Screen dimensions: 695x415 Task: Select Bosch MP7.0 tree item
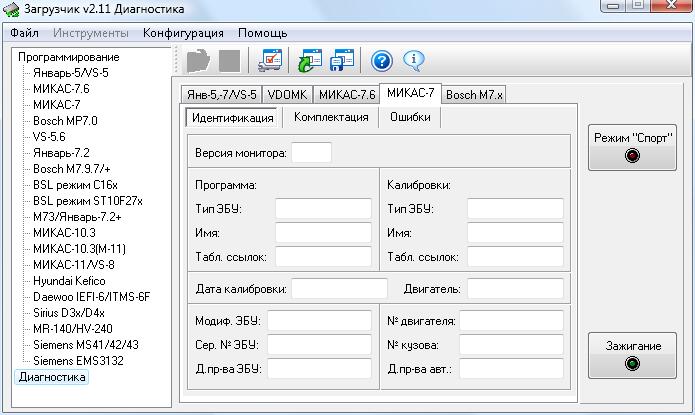65,121
